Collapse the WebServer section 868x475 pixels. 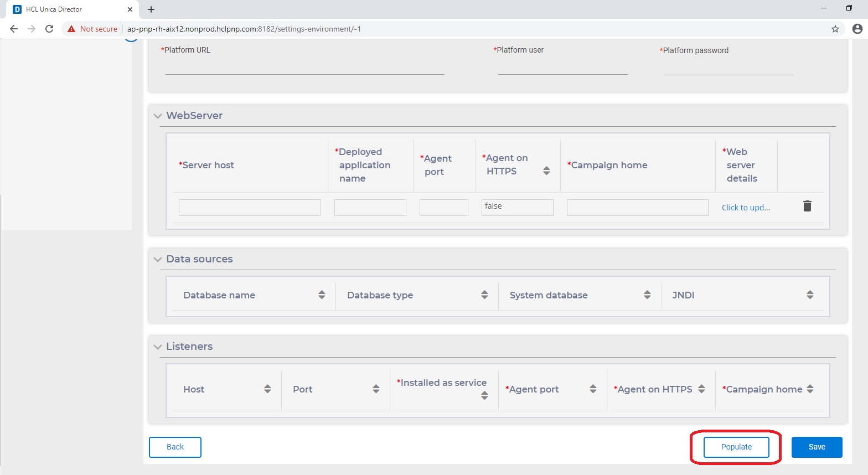coord(158,116)
